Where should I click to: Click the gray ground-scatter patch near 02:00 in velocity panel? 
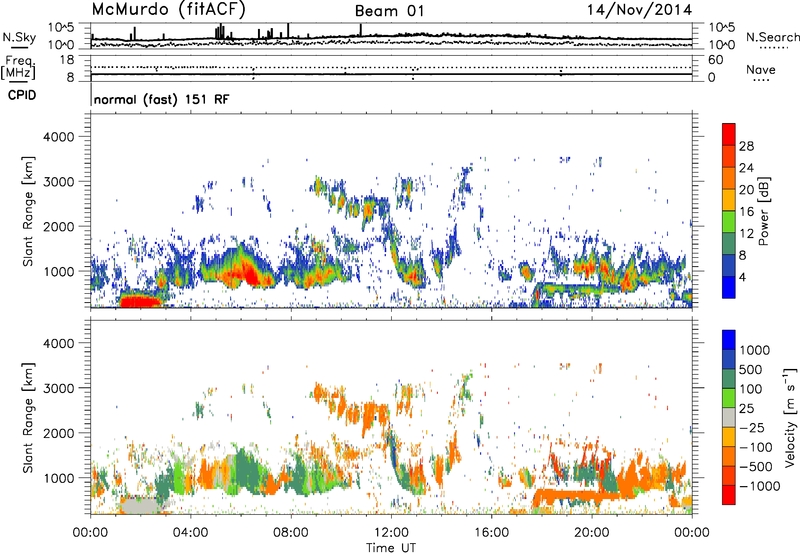pos(140,506)
